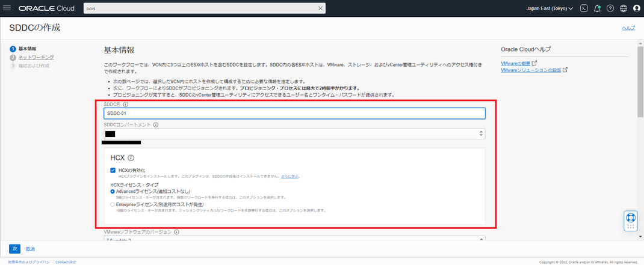Open the VMware software version dropdown
This screenshot has width=644, height=265.
pyautogui.click(x=294, y=238)
